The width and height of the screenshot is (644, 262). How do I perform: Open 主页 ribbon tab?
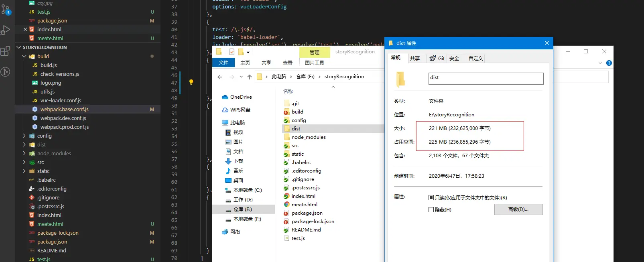[245, 63]
